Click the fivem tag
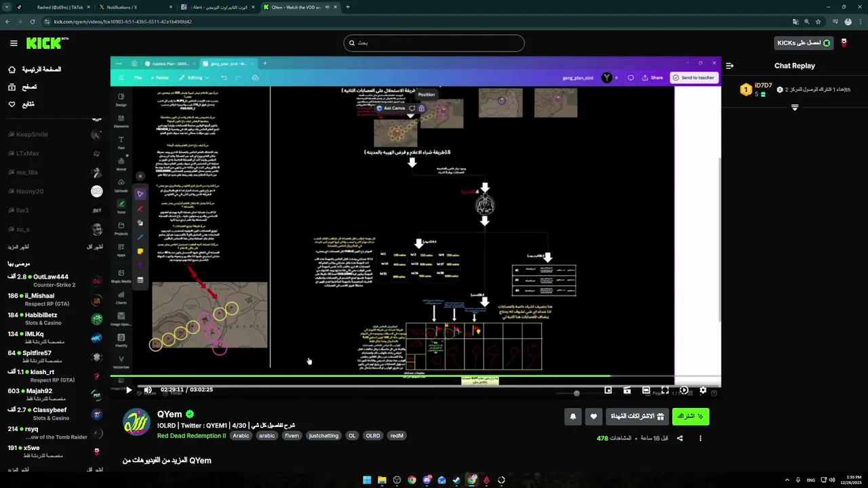The image size is (868, 488). click(292, 436)
